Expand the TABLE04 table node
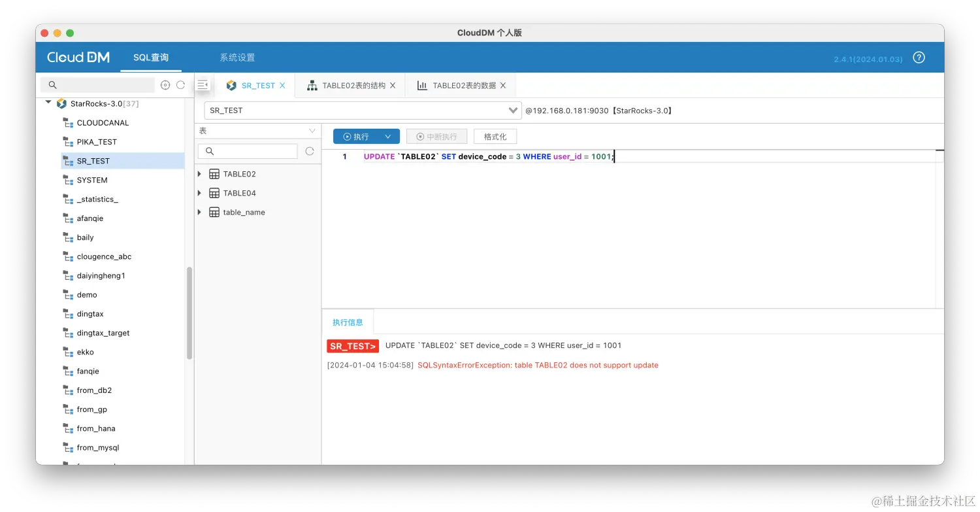The image size is (980, 512). click(200, 193)
